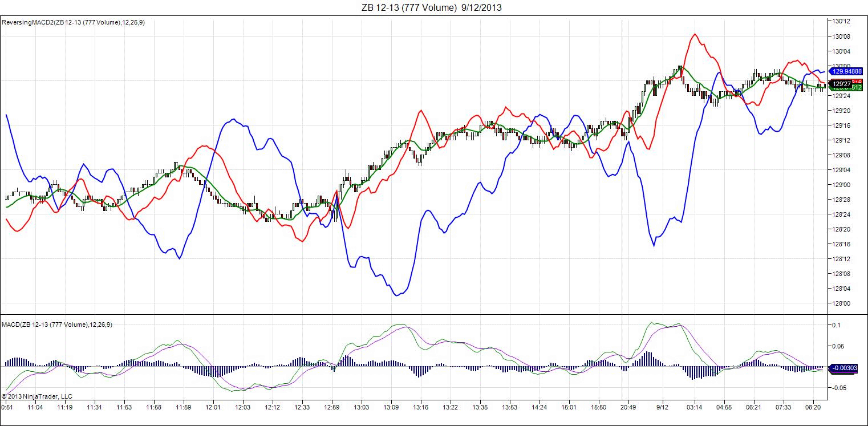Click the 130'12 price axis label

pyautogui.click(x=842, y=22)
